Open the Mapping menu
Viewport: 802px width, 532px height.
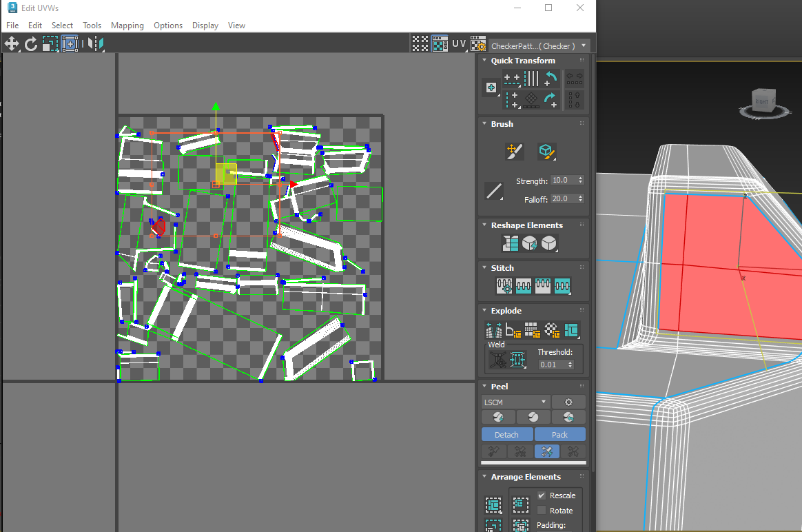[127, 25]
